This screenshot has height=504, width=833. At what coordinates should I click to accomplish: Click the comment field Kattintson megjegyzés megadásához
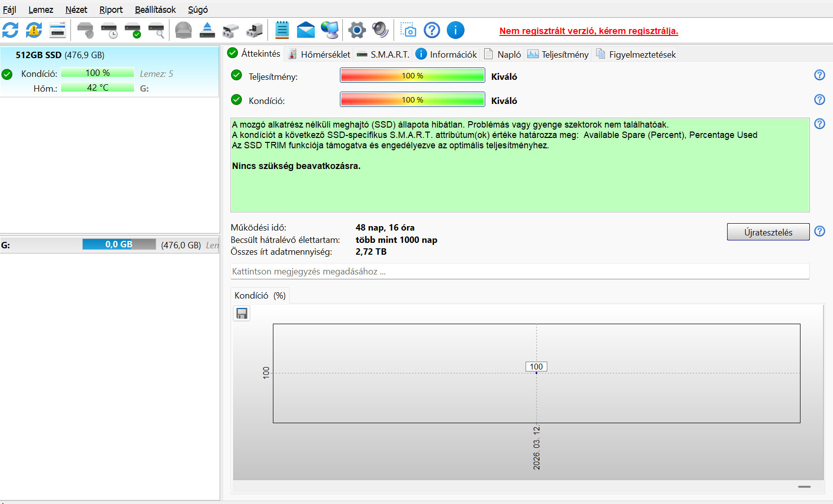click(x=520, y=271)
